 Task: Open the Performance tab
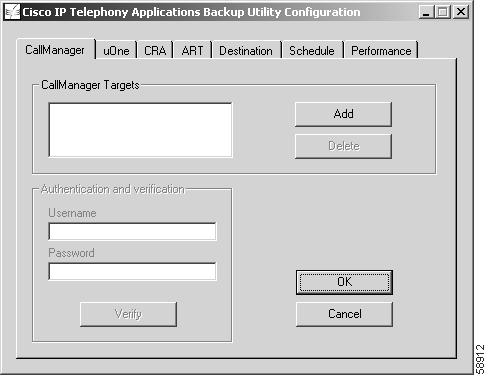click(381, 51)
